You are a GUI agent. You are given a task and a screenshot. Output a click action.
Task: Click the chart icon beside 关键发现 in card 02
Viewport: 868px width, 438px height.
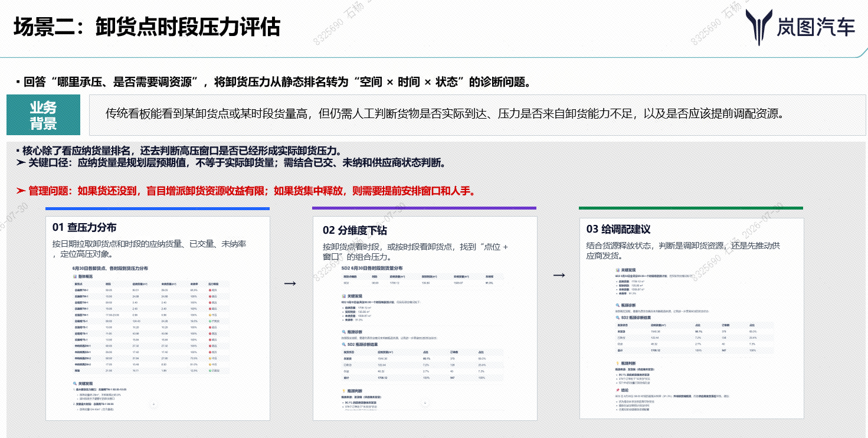[344, 296]
